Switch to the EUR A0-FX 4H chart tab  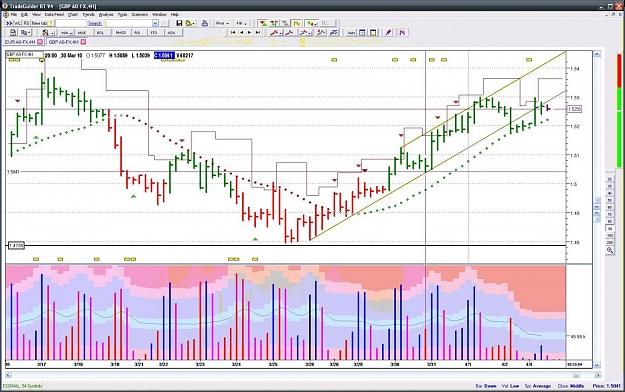tap(20, 42)
